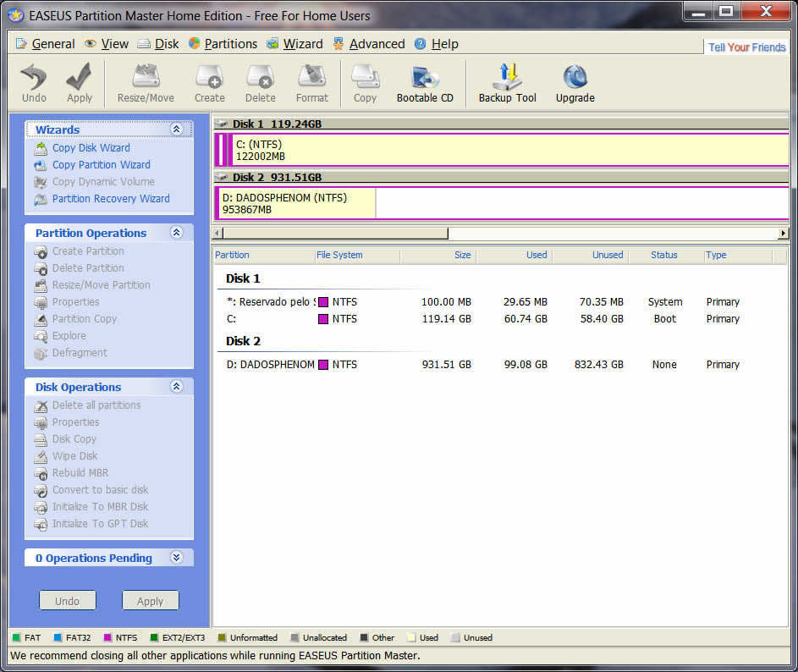Click the Format toolbar icon
The width and height of the screenshot is (798, 672).
click(312, 84)
